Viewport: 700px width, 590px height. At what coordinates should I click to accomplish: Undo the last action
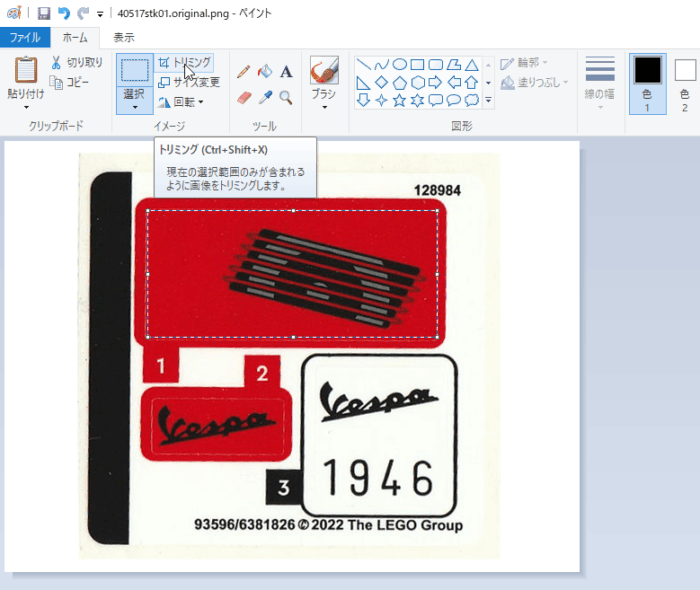[64, 13]
